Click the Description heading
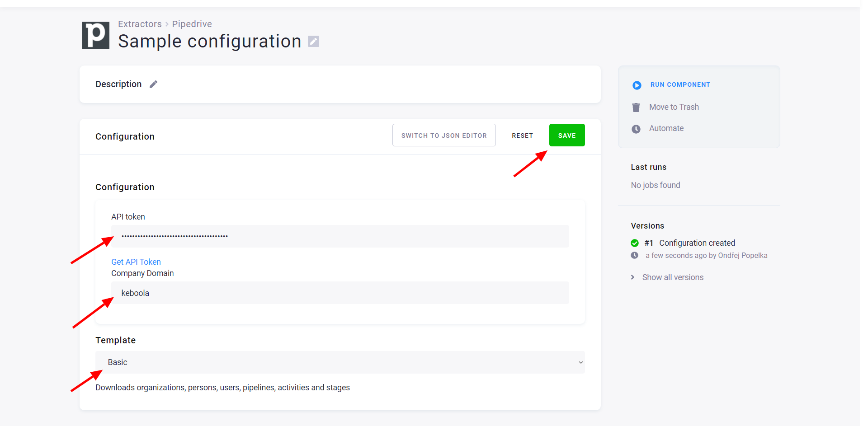 tap(118, 84)
